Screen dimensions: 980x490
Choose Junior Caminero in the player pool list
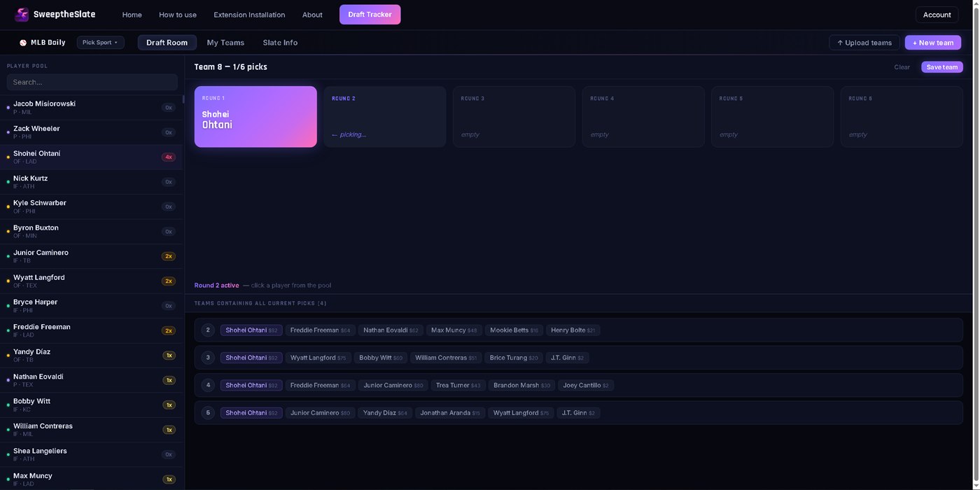click(91, 256)
